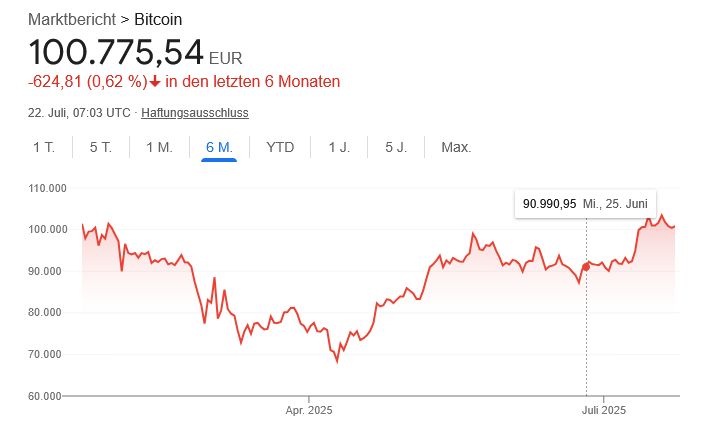Image resolution: width=720 pixels, height=428 pixels.
Task: Open the YTD chart range
Action: click(280, 147)
